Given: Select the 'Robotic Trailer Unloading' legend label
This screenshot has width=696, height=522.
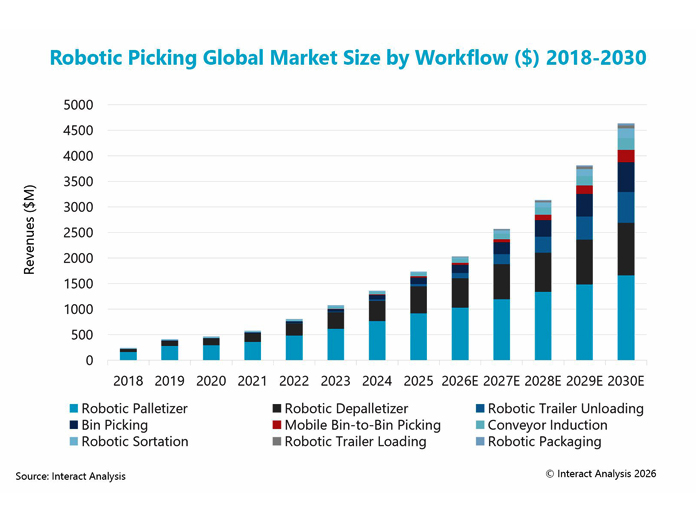Looking at the screenshot, I should [566, 408].
